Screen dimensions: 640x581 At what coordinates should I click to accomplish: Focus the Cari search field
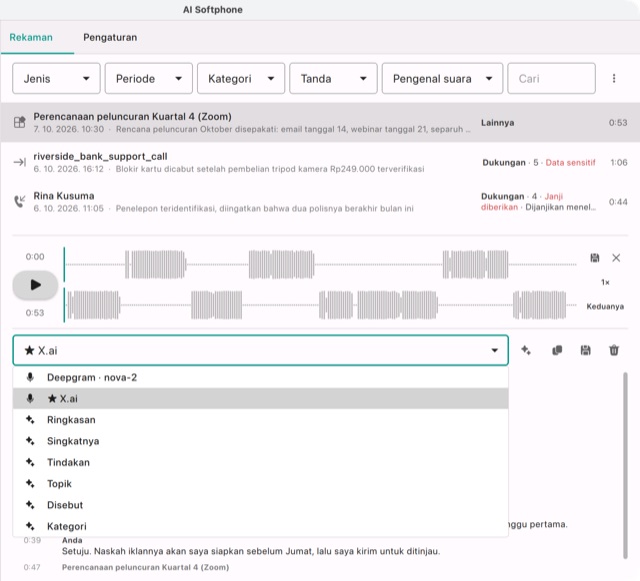pos(551,78)
